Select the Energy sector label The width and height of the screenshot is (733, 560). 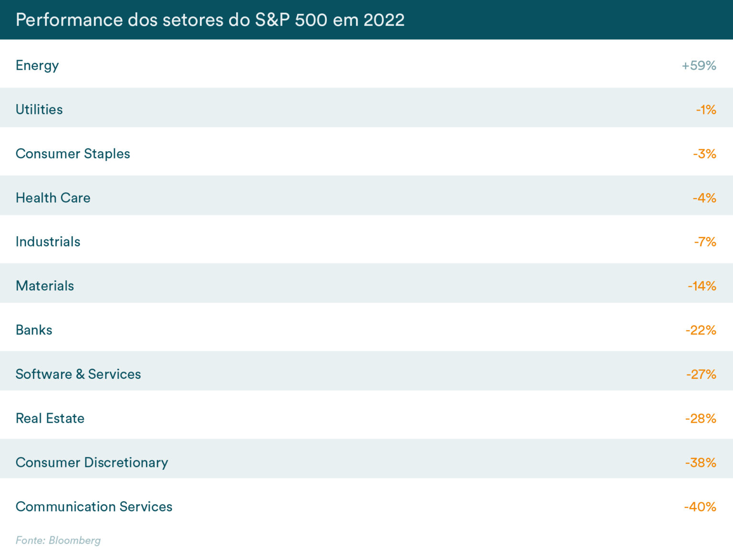click(x=37, y=65)
